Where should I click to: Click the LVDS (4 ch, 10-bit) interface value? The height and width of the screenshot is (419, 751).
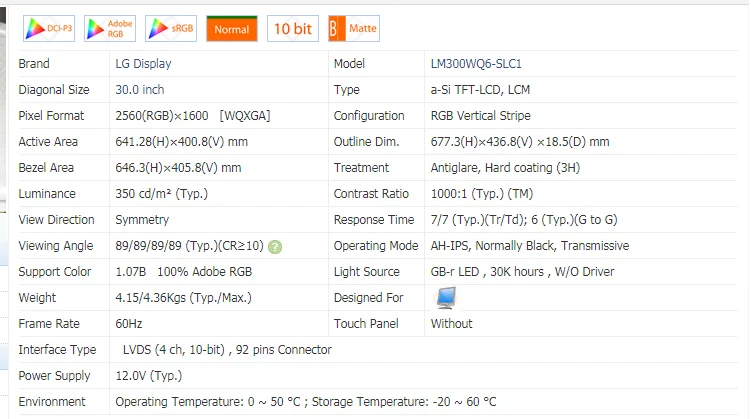point(227,350)
